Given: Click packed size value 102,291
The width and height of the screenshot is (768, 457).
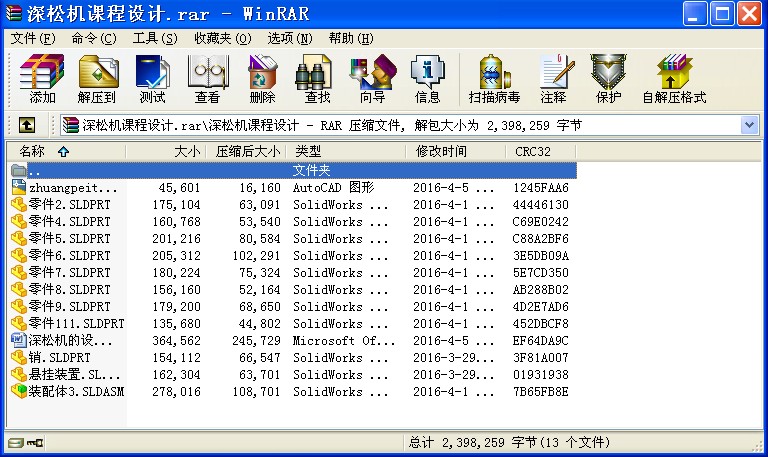Looking at the screenshot, I should [x=256, y=256].
